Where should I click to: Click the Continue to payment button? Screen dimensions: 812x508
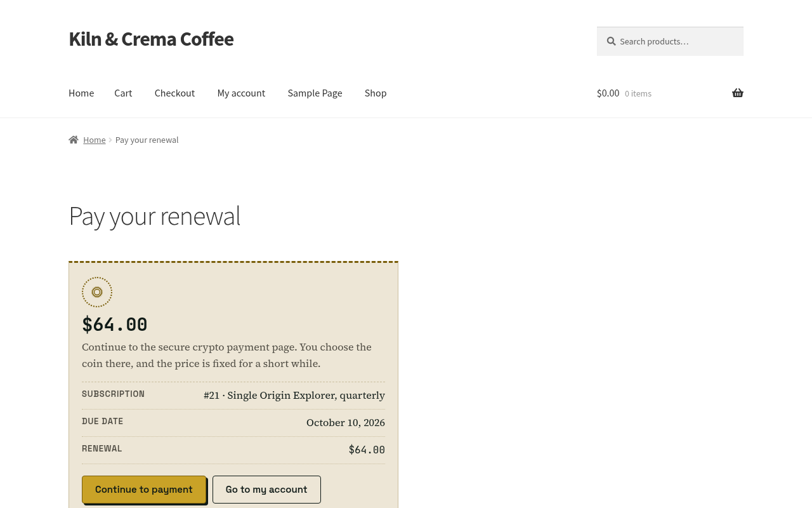pos(144,490)
